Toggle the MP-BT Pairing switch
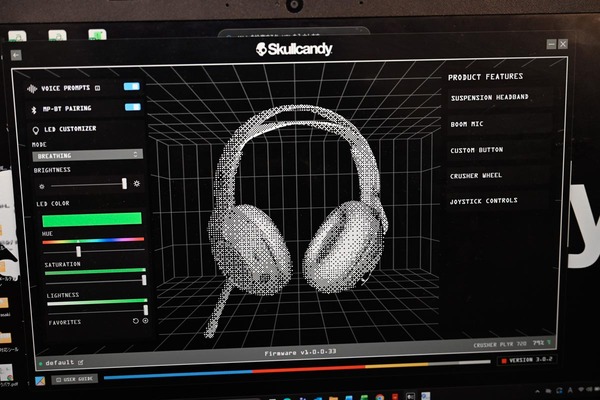 133,107
